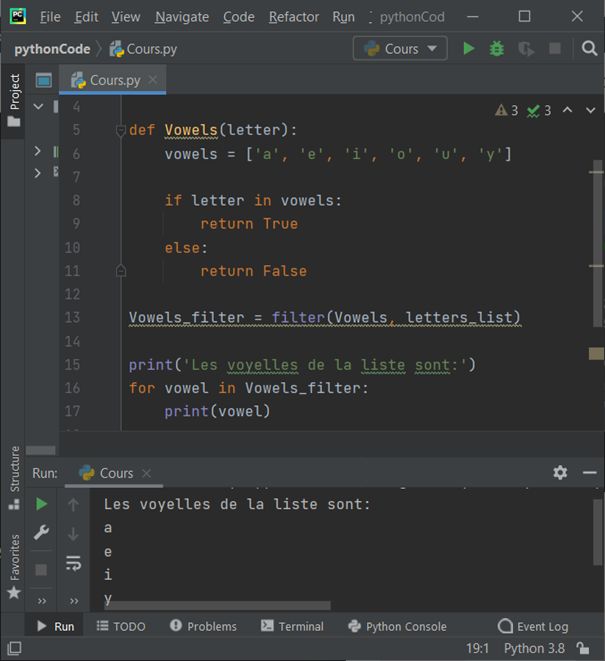605x661 pixels.
Task: Open the Navigate menu
Action: coord(182,17)
